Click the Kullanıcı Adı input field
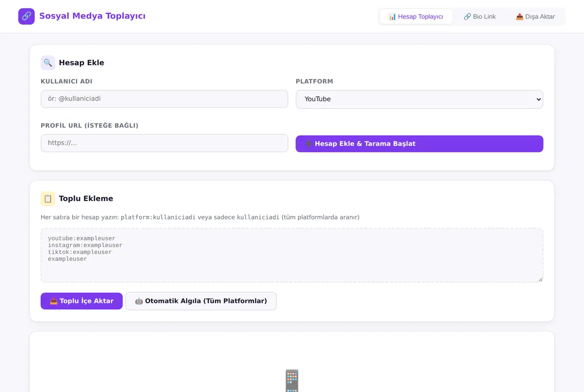The width and height of the screenshot is (584, 392). point(164,99)
